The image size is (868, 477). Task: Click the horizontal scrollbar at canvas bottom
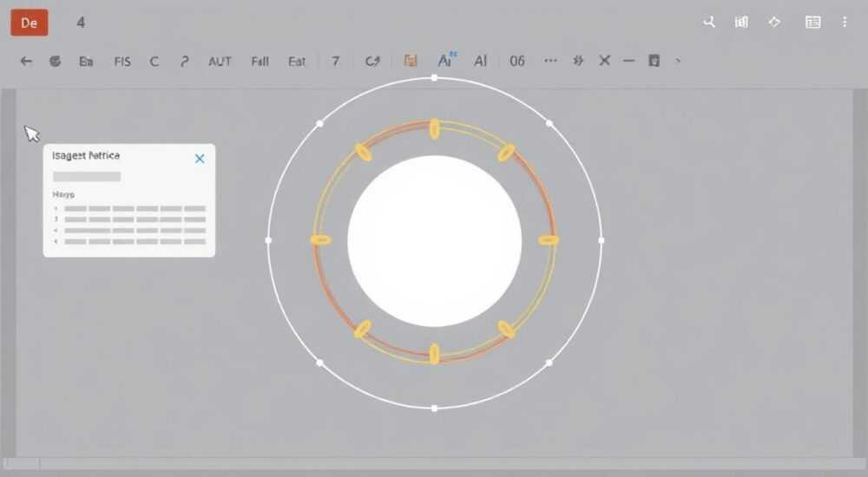434,464
